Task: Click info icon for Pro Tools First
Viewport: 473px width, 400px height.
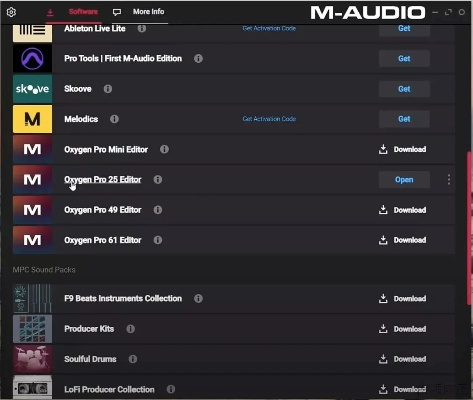Action: tap(198, 59)
